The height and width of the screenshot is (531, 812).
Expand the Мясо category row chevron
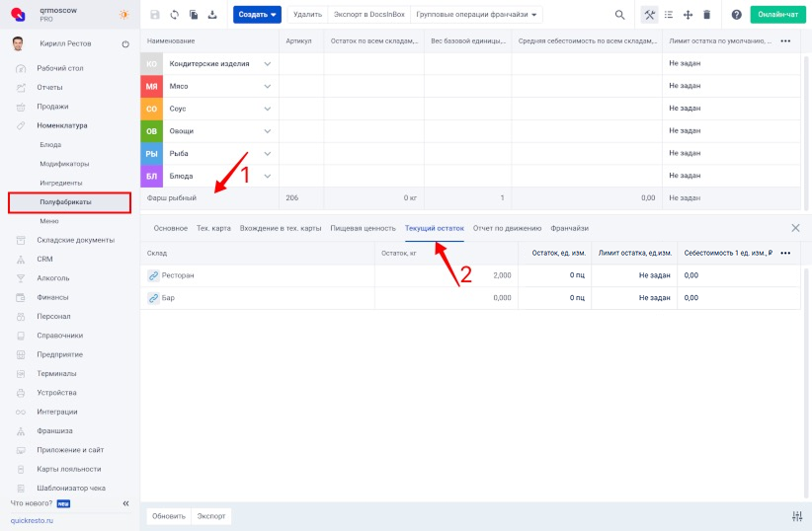tap(267, 86)
